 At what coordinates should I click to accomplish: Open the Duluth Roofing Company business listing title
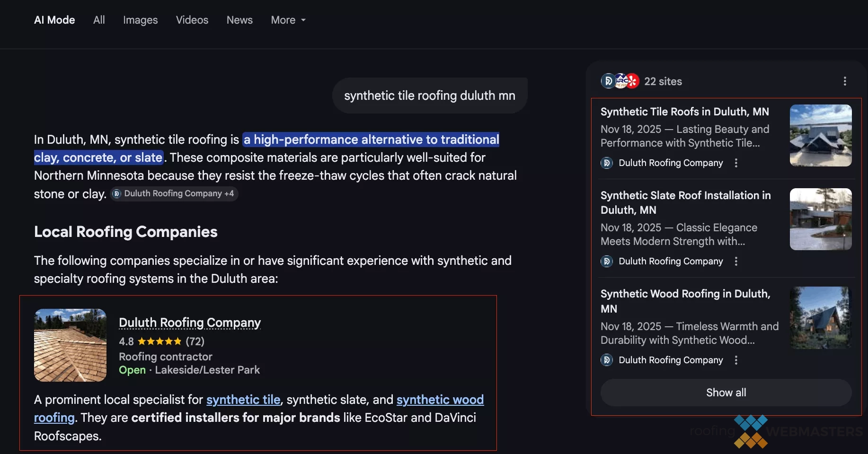190,323
